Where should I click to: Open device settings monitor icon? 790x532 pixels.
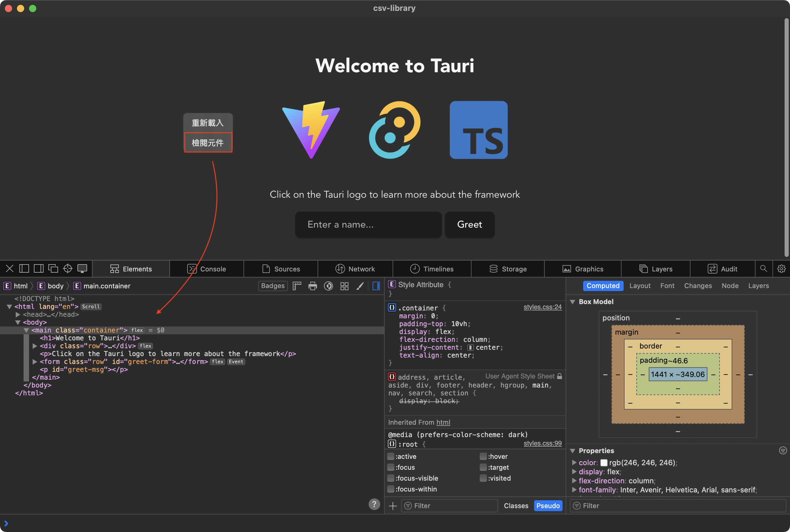pos(83,269)
